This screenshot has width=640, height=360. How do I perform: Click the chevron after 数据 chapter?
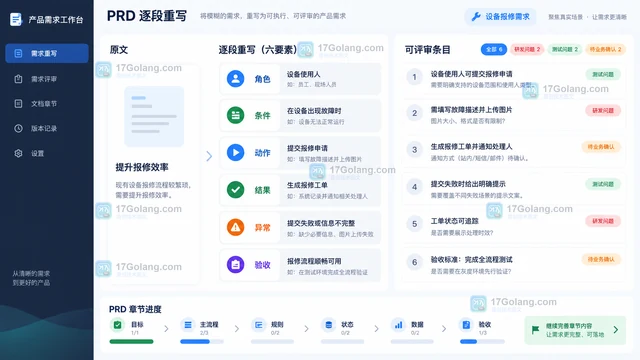click(x=444, y=329)
